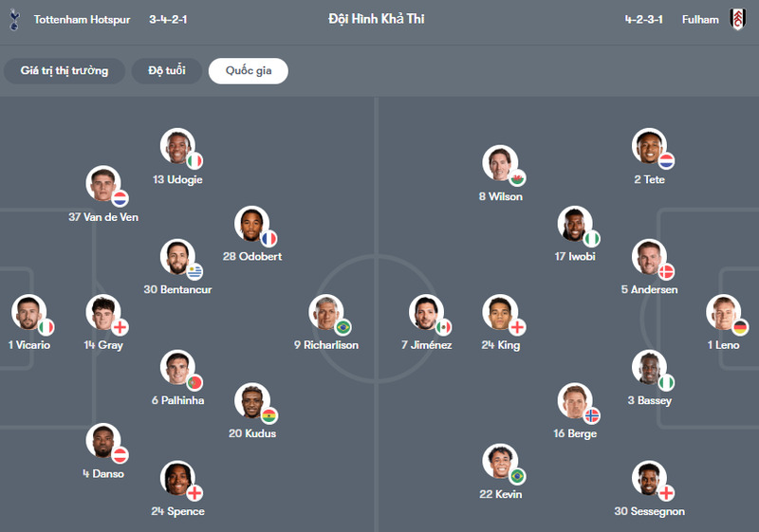Open Sessegnon's player photo
This screenshot has width=759, height=532.
point(649,479)
